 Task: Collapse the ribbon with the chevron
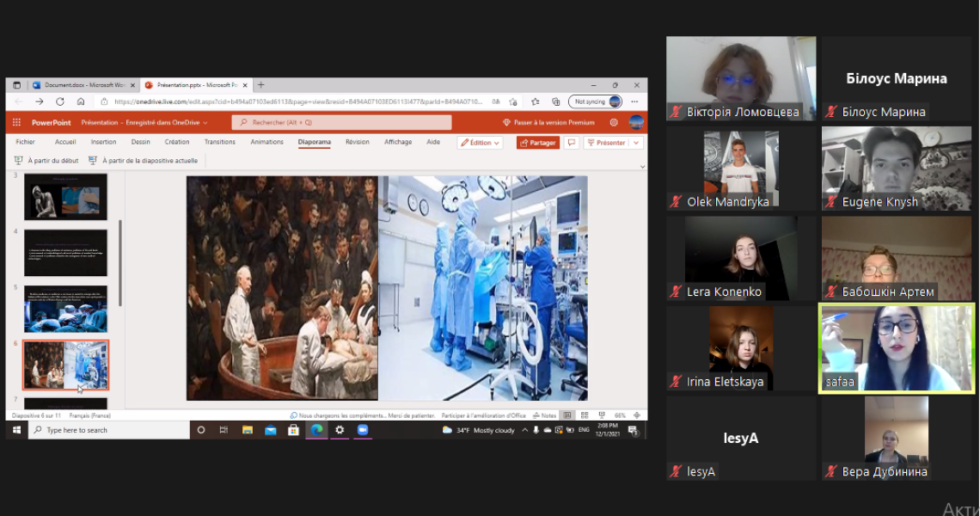(x=642, y=167)
